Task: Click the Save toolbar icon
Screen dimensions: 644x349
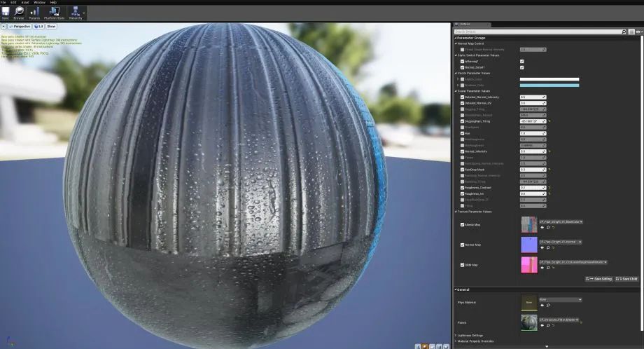Action: tap(6, 13)
